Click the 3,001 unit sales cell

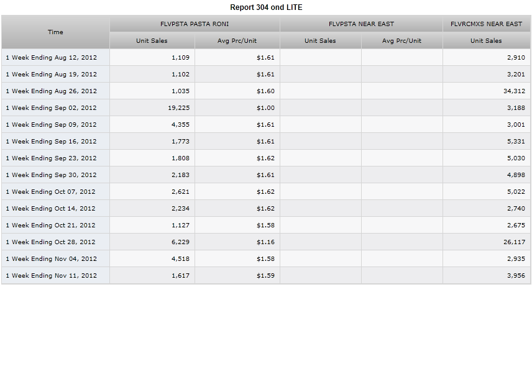[x=487, y=124]
